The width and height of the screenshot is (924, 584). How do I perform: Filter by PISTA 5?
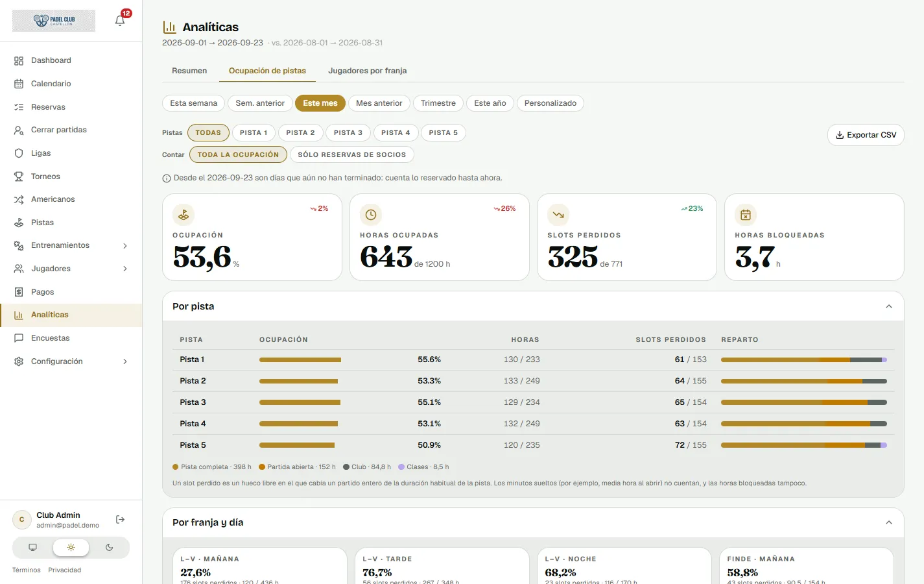tap(444, 132)
